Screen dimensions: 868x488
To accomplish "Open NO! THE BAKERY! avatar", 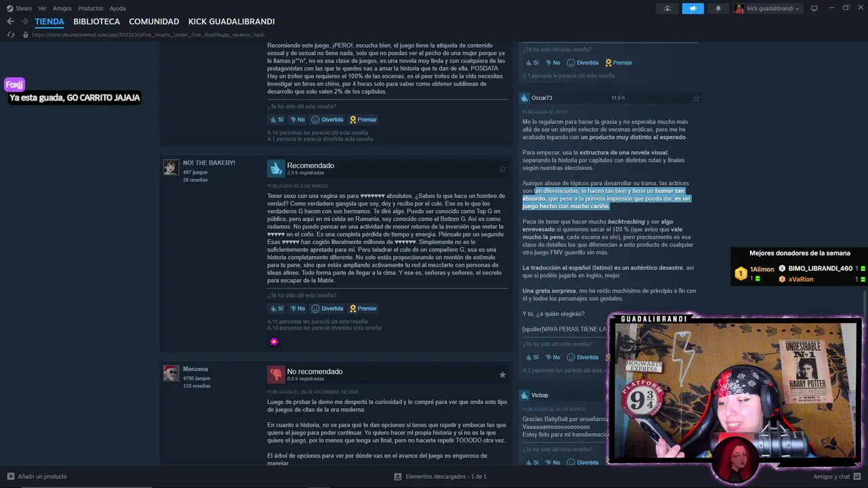I will [x=171, y=167].
